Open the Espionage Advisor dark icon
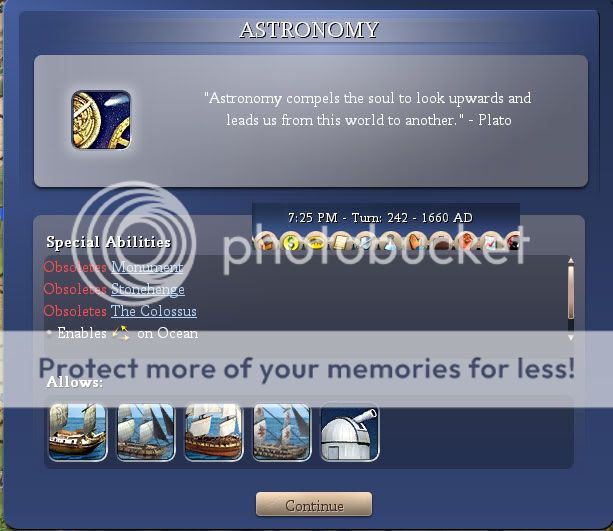Viewport: 613px width, 531px height. coord(514,242)
